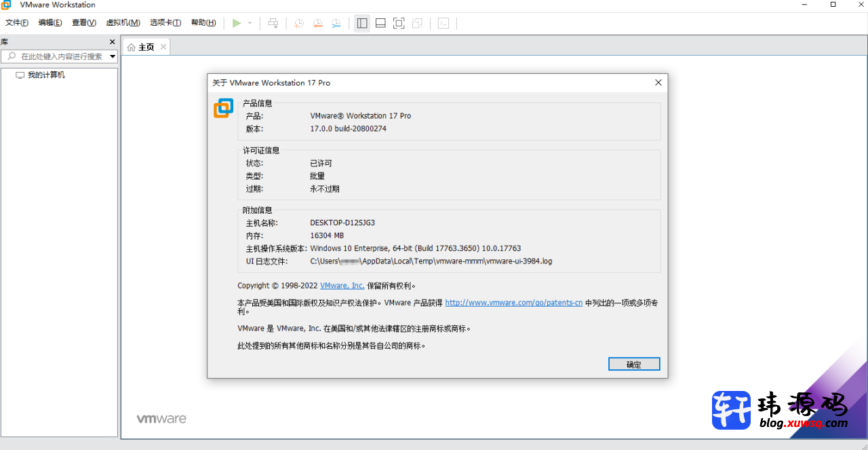Click the memory value 16304 MB
The width and height of the screenshot is (868, 450).
pos(327,236)
